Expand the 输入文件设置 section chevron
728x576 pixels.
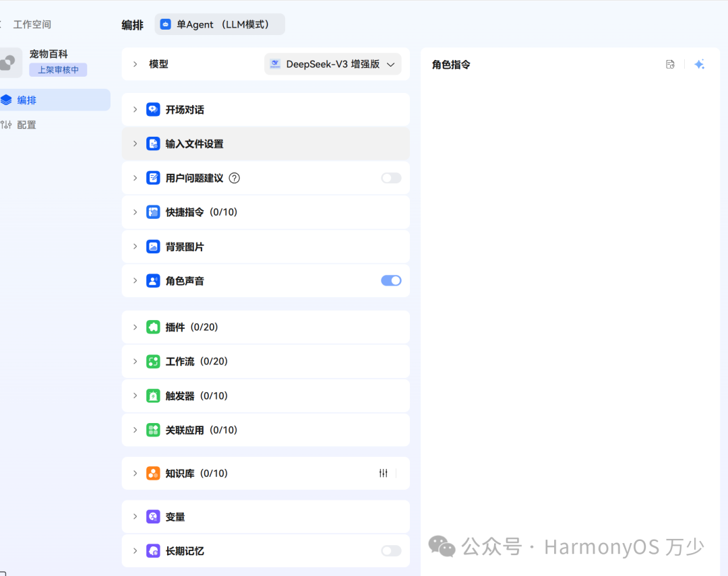tap(135, 144)
